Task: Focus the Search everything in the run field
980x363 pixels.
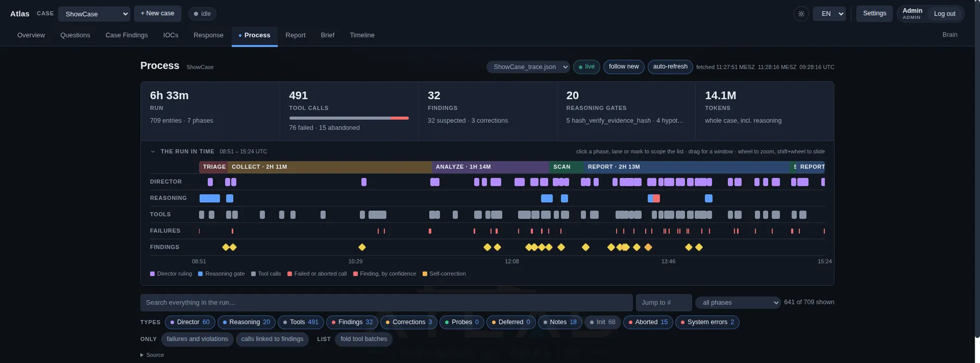Action: coord(387,302)
